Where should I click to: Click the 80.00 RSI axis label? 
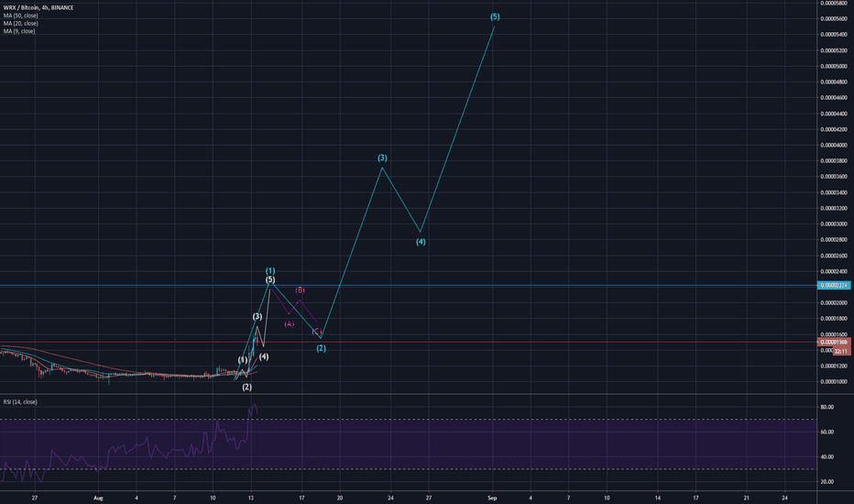[827, 407]
